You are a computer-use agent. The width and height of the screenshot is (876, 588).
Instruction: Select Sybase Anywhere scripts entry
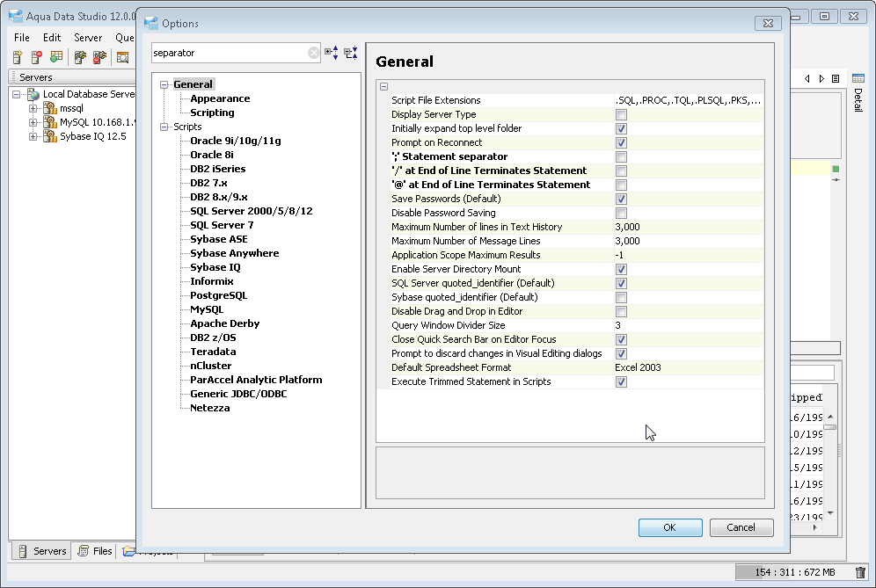tap(235, 253)
